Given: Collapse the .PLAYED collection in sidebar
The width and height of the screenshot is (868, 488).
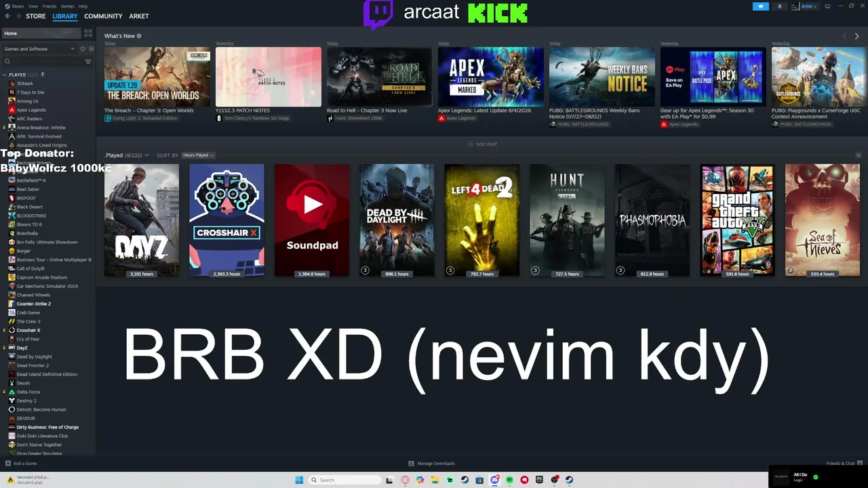Looking at the screenshot, I should pos(5,75).
